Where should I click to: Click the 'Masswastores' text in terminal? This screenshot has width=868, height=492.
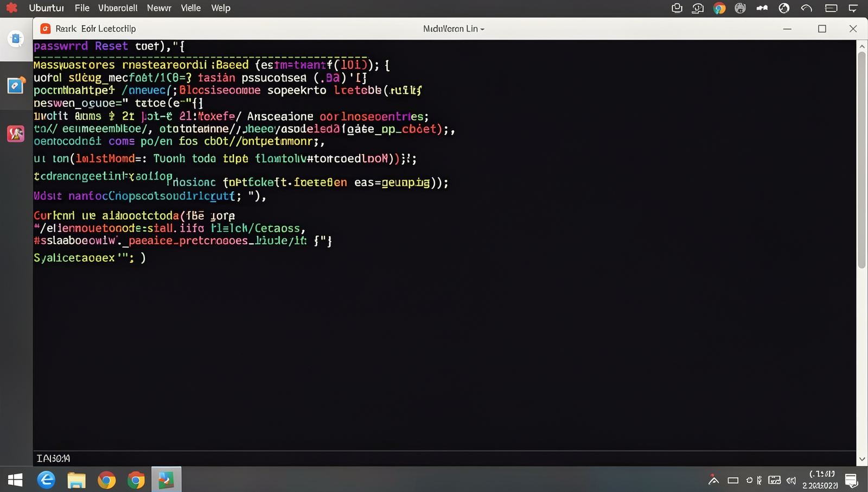74,65
